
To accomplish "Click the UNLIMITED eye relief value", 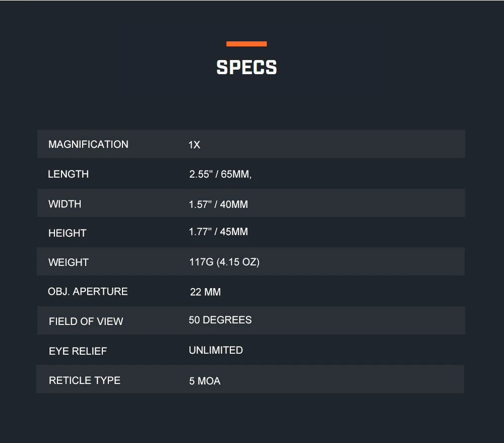I will point(216,350).
